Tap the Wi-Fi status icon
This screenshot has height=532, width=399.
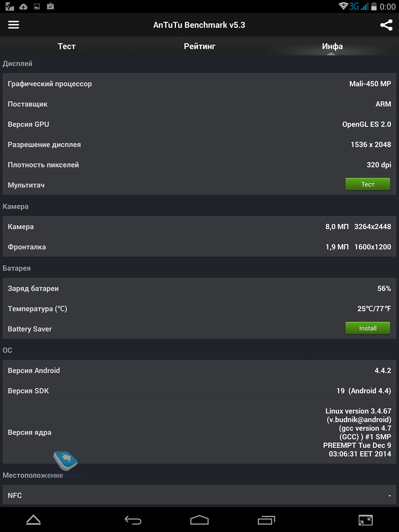(343, 6)
